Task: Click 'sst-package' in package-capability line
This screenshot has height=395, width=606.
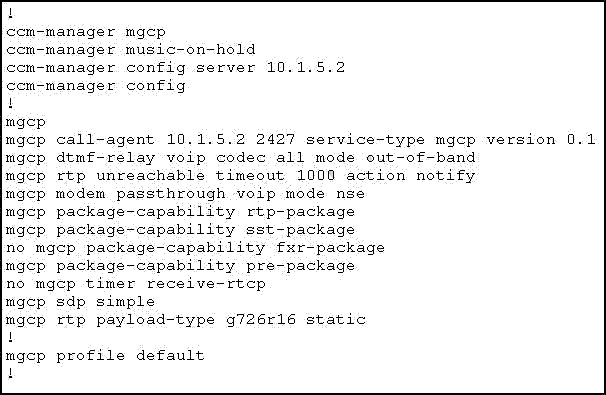Action: click(x=300, y=230)
